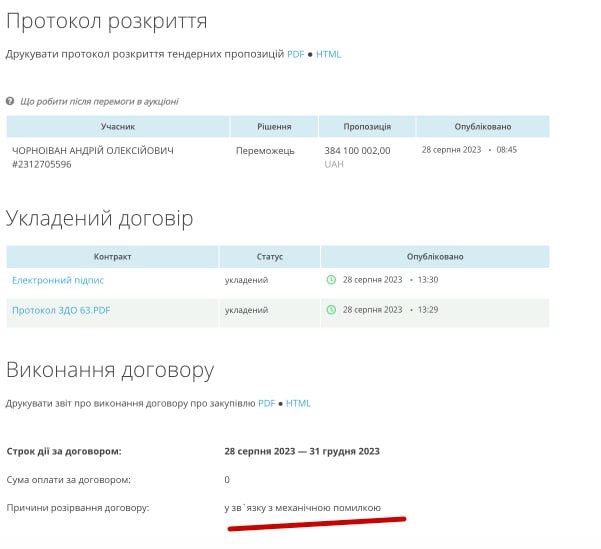Click the 'Учасник' column header
601x549 pixels.
(118, 127)
